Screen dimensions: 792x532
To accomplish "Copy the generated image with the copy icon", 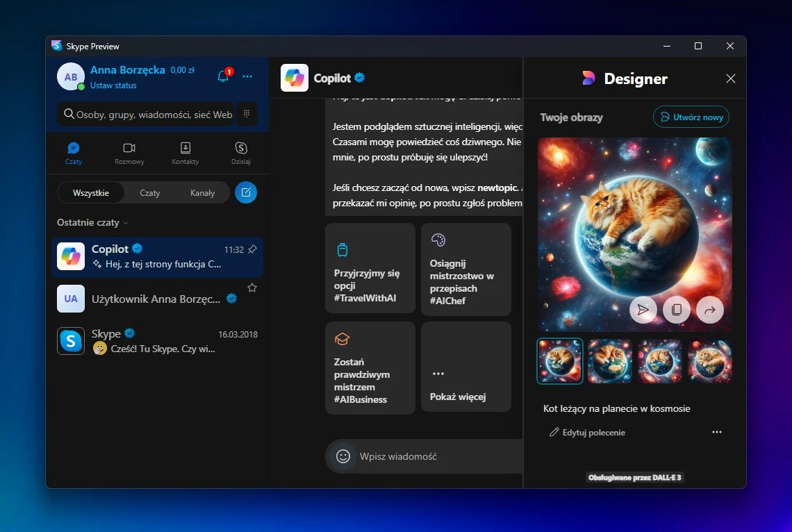I will click(x=676, y=310).
